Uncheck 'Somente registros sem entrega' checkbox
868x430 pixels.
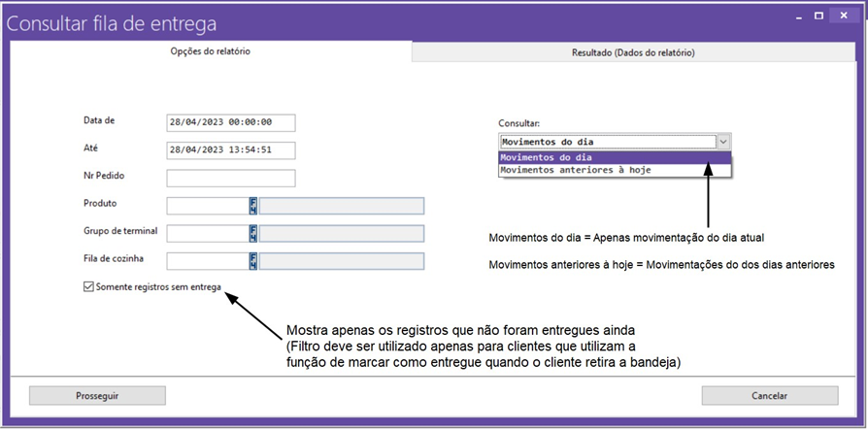[90, 286]
